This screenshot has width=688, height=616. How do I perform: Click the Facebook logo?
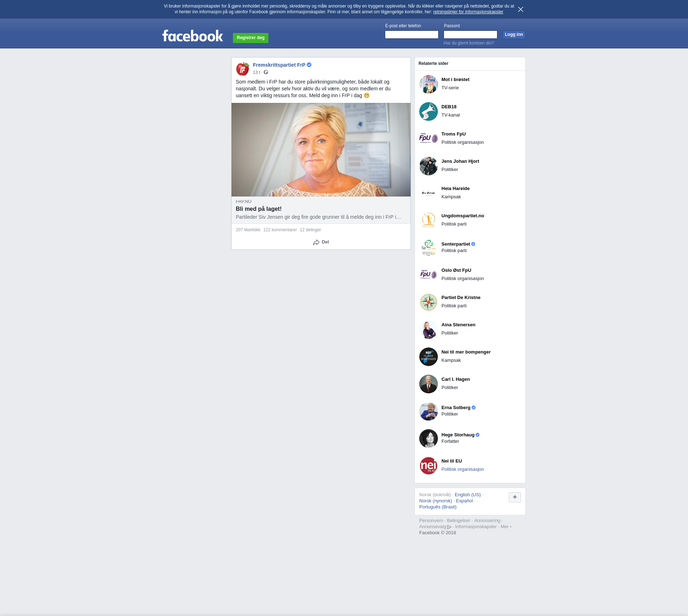(192, 35)
